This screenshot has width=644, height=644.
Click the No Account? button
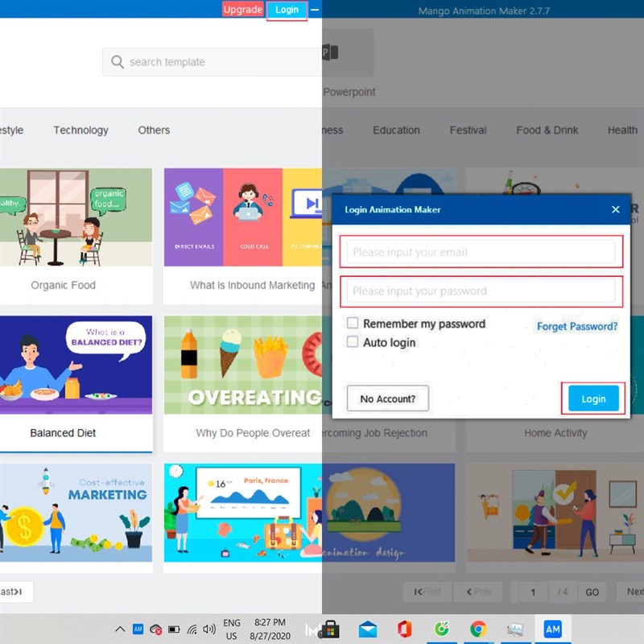[x=388, y=398]
